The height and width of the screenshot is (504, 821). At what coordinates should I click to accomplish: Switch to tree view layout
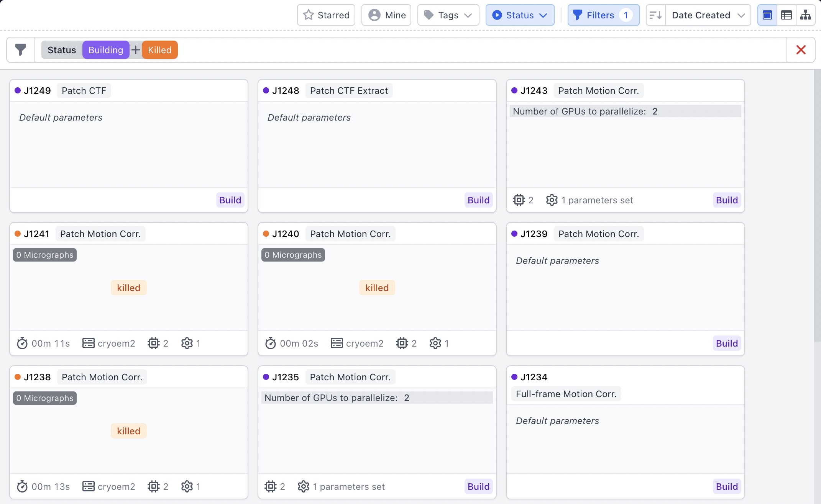(805, 15)
